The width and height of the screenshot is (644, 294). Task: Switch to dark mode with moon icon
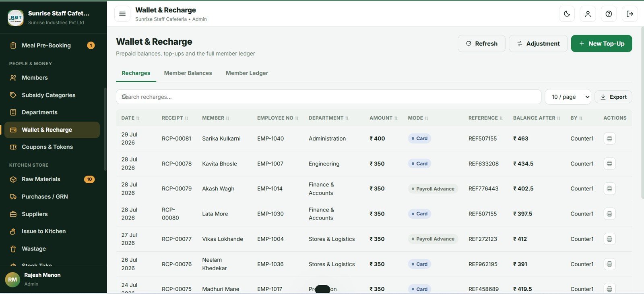coord(567,14)
